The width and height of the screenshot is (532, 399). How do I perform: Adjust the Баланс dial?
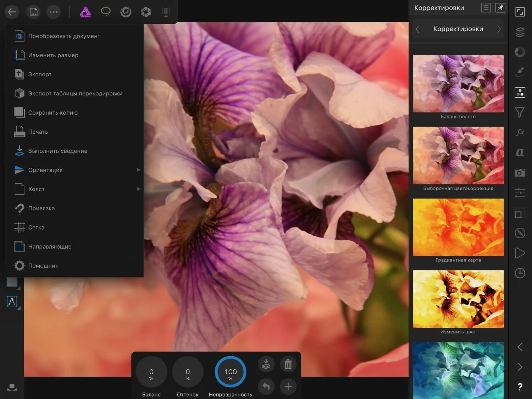pos(151,372)
